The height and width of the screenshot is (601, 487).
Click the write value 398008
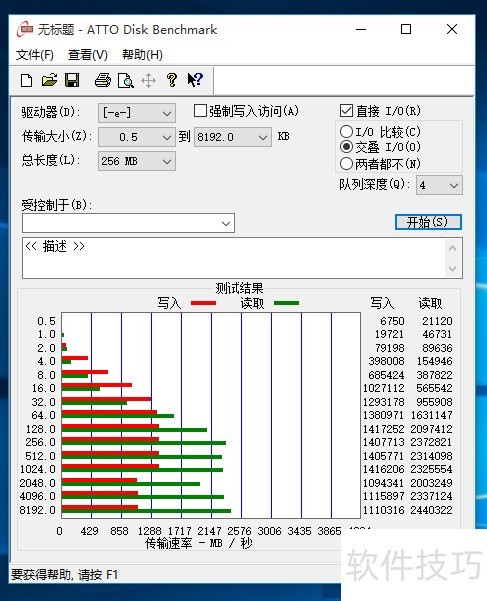[x=386, y=361]
